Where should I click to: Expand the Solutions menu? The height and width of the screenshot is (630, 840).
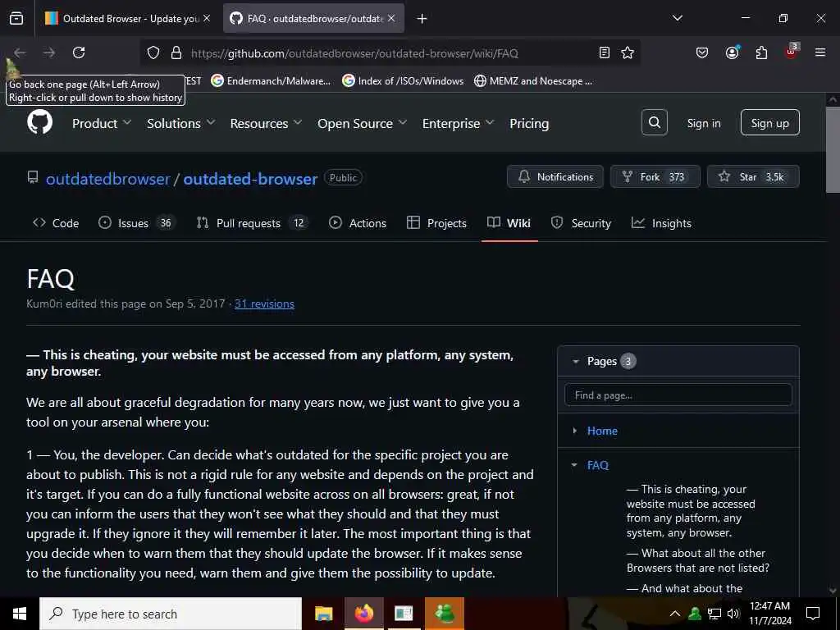point(181,123)
